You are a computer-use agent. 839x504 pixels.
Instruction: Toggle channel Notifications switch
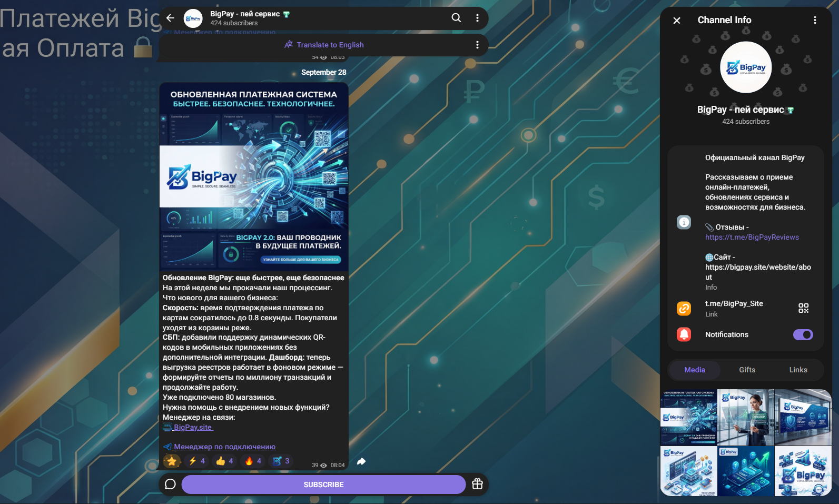click(x=803, y=334)
